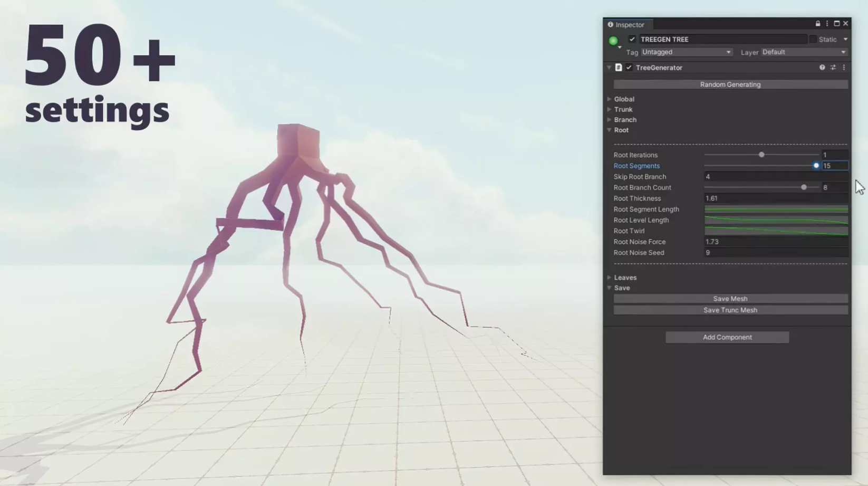The image size is (868, 486).
Task: Expand the Leaves settings section
Action: coord(625,278)
